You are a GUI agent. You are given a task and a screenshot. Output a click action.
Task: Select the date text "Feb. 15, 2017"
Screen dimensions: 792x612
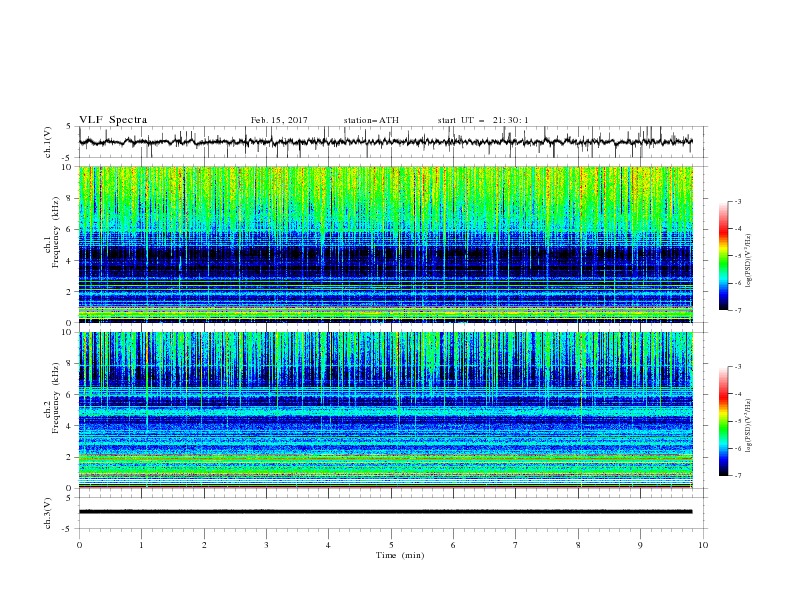[x=279, y=120]
